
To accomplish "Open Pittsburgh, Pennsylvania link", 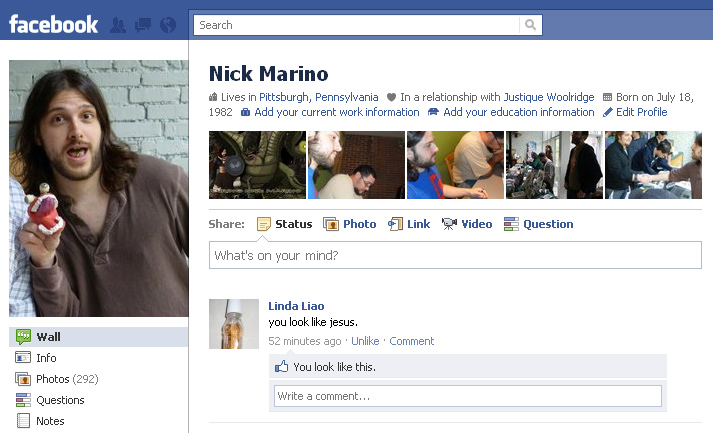I will 318,97.
